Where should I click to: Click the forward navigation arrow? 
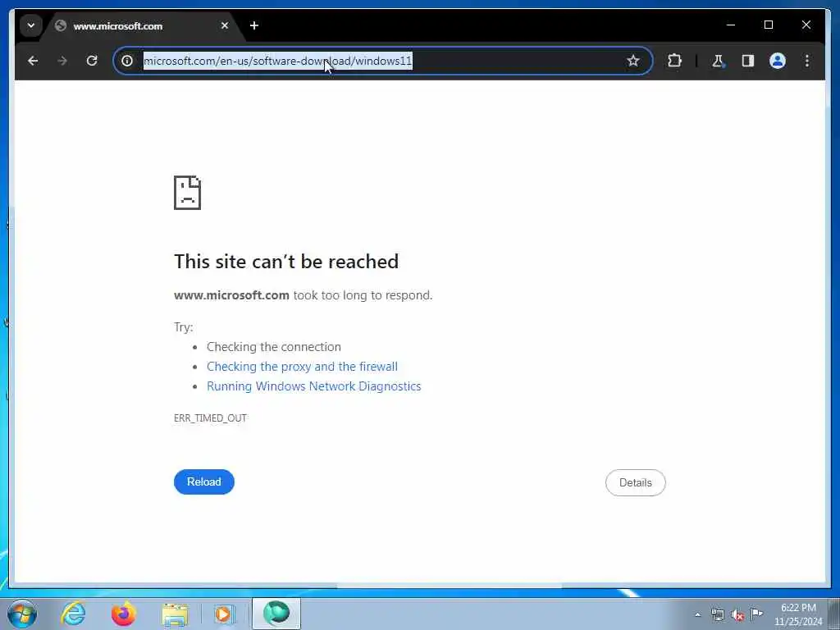point(62,61)
